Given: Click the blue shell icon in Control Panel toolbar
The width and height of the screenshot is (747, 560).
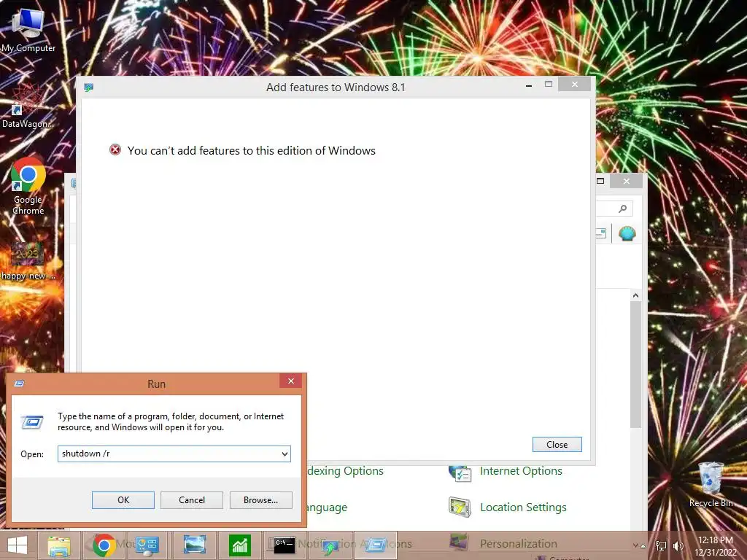Looking at the screenshot, I should click(627, 233).
